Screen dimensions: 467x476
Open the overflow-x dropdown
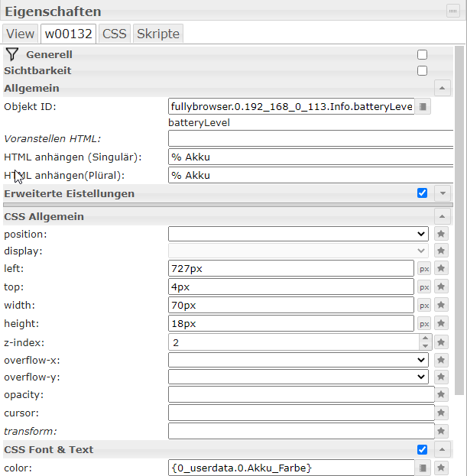pyautogui.click(x=298, y=359)
